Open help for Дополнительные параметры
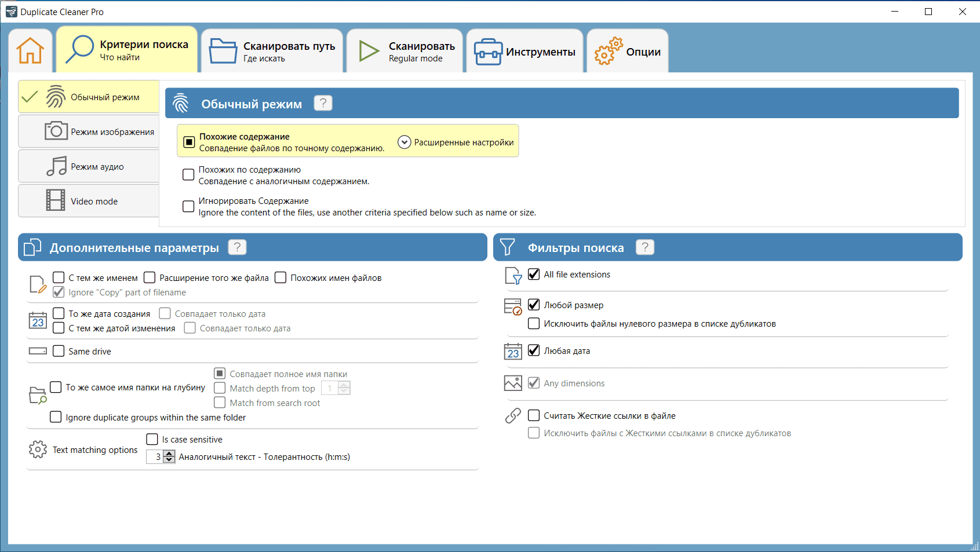 [237, 247]
